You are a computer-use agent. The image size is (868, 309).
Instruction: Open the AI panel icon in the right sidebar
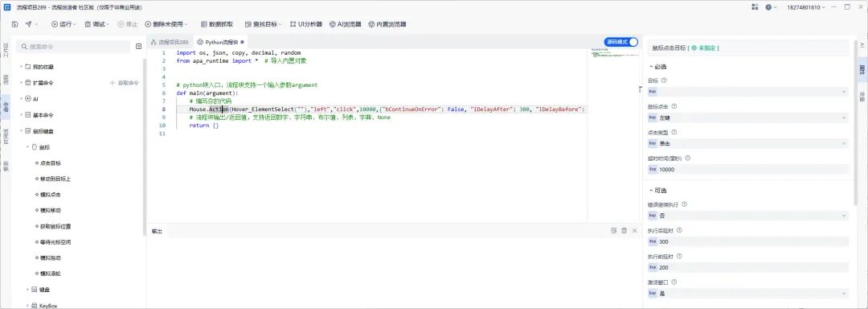coord(862,45)
